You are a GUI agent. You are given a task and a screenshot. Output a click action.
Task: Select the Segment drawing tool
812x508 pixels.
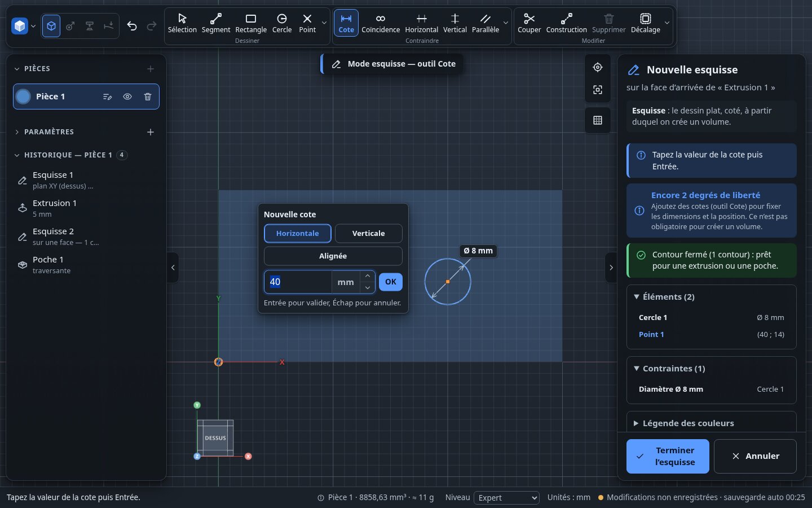[x=216, y=23]
